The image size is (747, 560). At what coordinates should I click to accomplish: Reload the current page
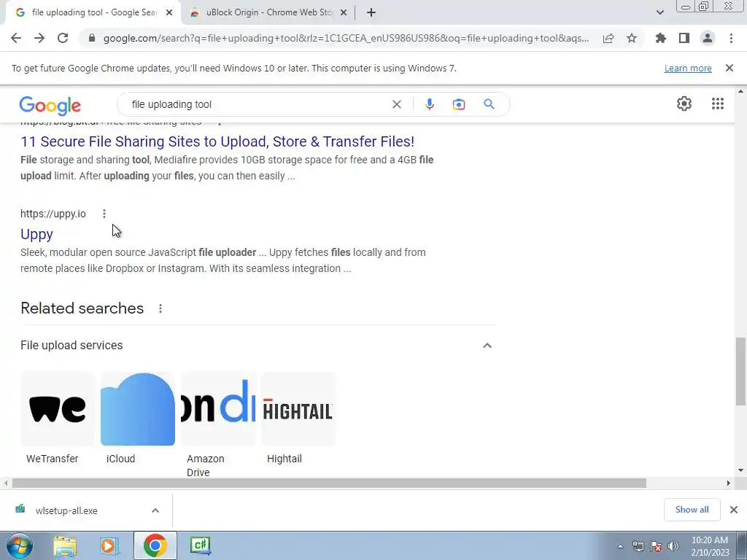63,38
